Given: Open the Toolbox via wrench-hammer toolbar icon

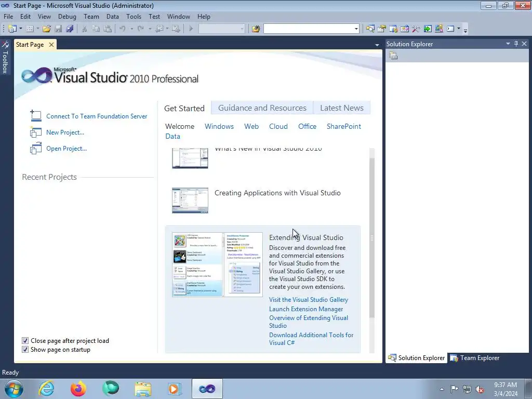Looking at the screenshot, I should coord(416,29).
